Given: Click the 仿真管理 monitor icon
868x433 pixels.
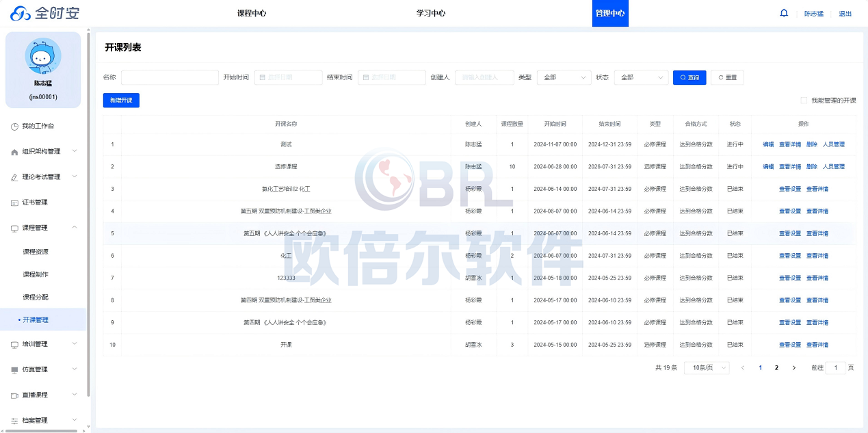Looking at the screenshot, I should pyautogui.click(x=14, y=370).
